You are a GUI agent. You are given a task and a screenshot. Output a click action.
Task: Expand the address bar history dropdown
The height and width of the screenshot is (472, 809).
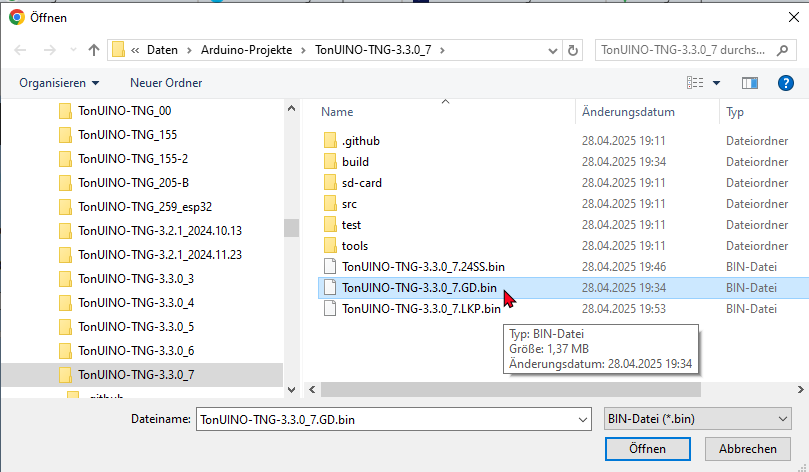553,51
